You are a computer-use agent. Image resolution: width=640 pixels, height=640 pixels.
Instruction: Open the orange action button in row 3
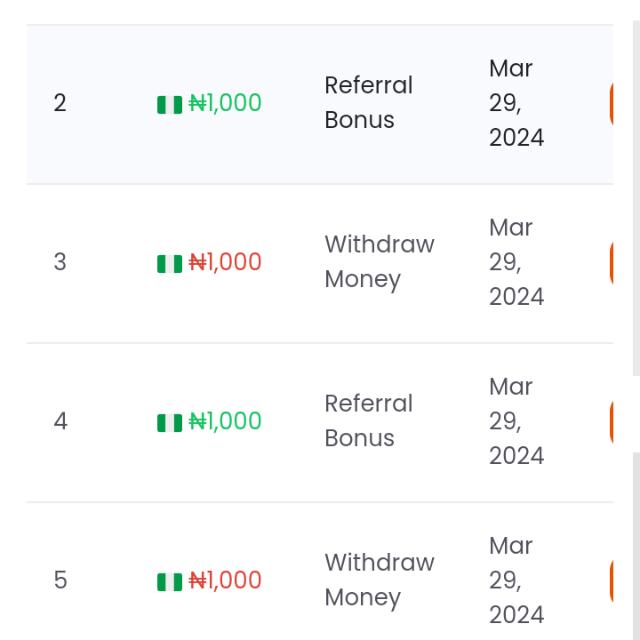[611, 263]
